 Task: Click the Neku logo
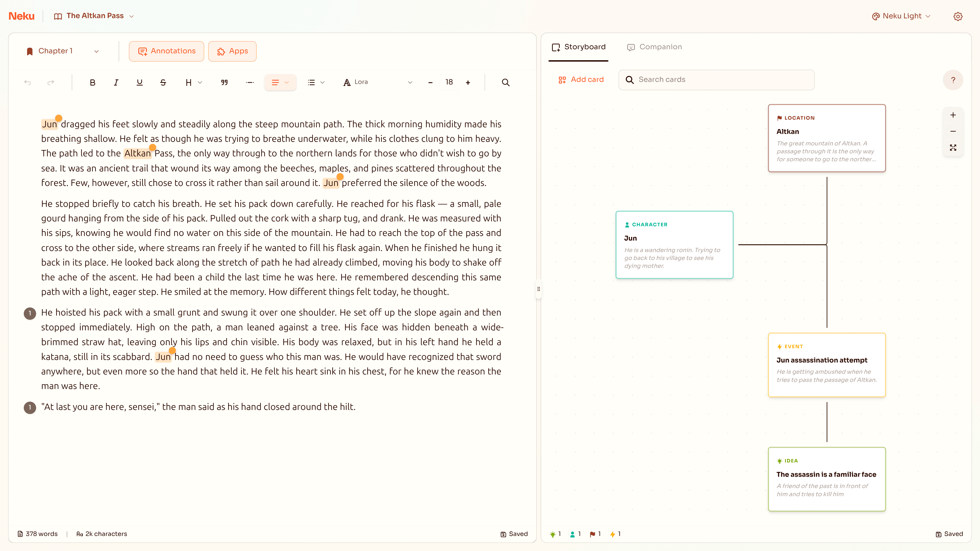(21, 16)
